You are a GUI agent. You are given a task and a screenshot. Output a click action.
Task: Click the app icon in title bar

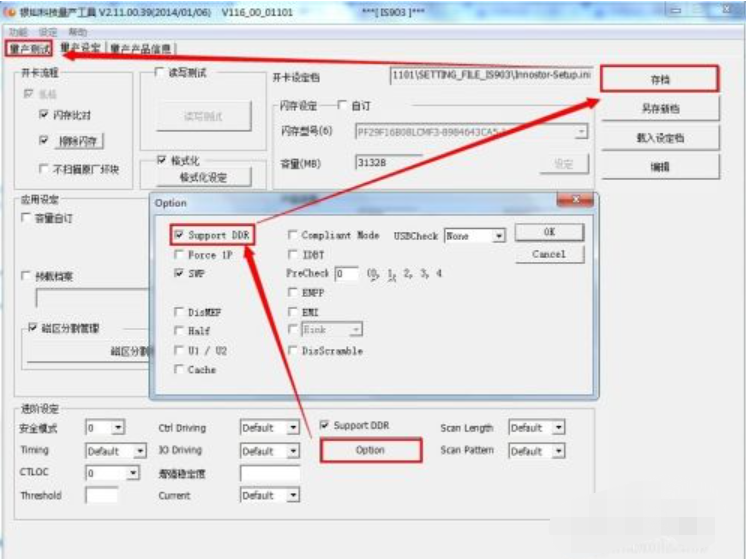[x=11, y=12]
